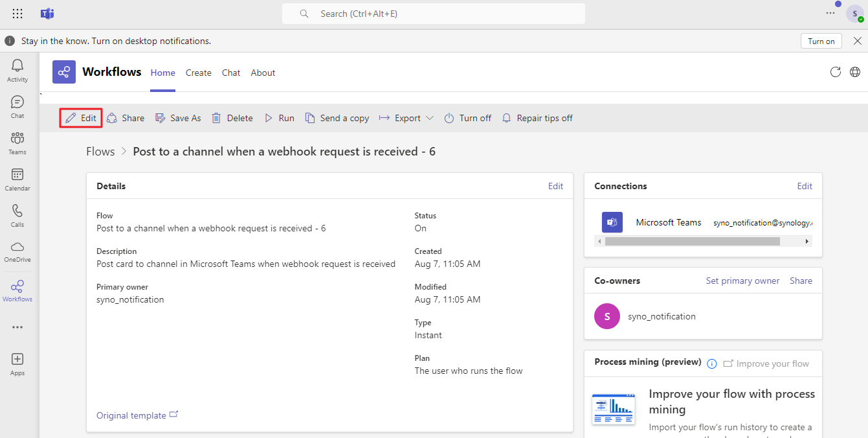Open Activity in the sidebar

tap(17, 71)
